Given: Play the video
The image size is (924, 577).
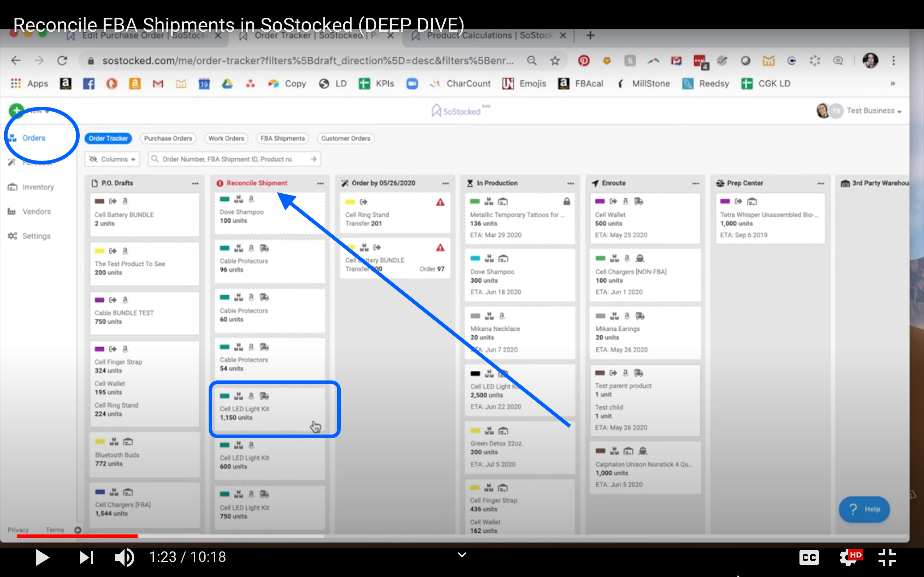Looking at the screenshot, I should click(x=42, y=557).
